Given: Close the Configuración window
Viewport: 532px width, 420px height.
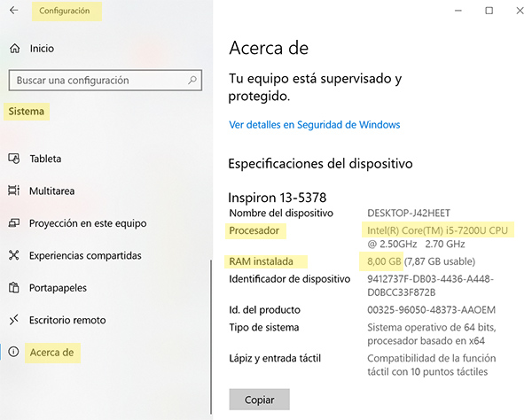Looking at the screenshot, I should [519, 11].
